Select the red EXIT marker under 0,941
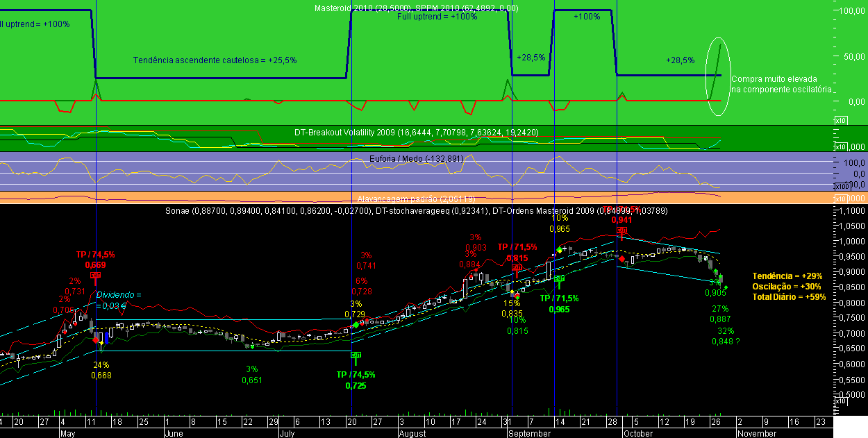 point(621,230)
